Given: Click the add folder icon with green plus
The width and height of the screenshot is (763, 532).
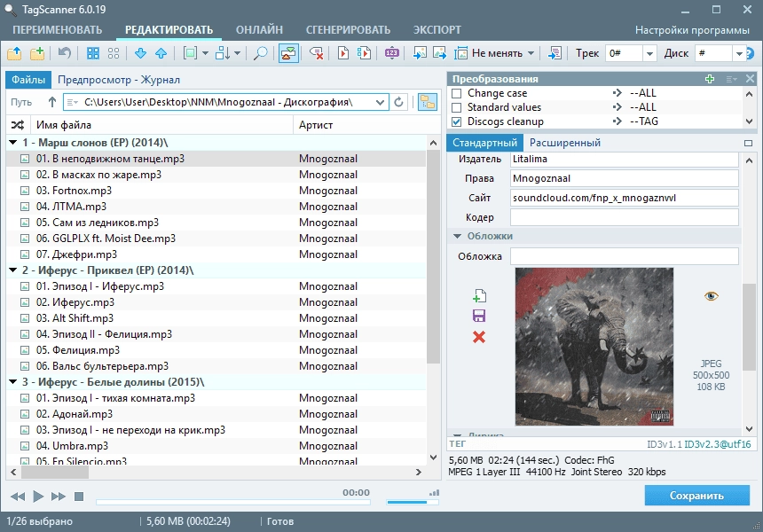Looking at the screenshot, I should (x=37, y=53).
